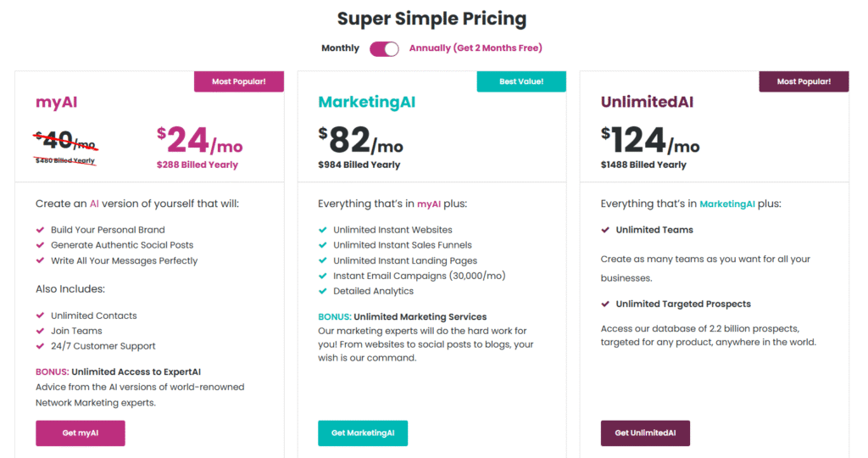Click the teal Best Value badge
Image resolution: width=868 pixels, height=458 pixels.
tap(520, 81)
